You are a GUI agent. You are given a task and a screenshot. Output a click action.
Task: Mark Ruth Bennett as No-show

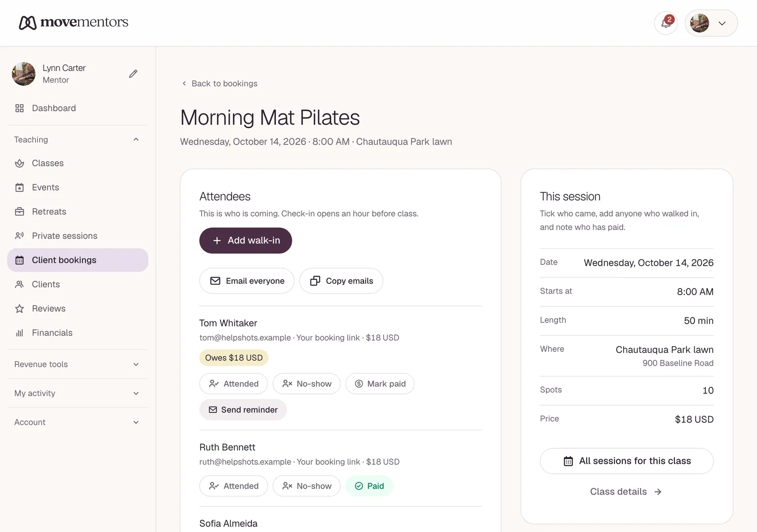click(x=307, y=486)
